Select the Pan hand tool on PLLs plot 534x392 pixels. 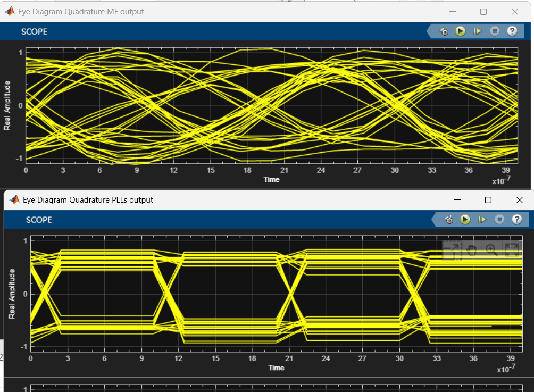[x=472, y=250]
